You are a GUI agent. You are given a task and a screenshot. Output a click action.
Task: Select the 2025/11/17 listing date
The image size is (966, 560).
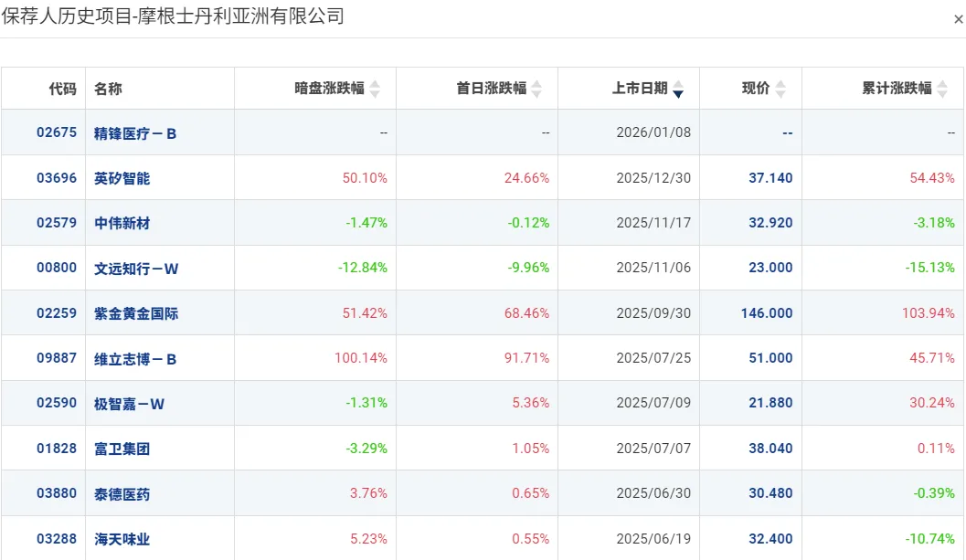tap(653, 222)
